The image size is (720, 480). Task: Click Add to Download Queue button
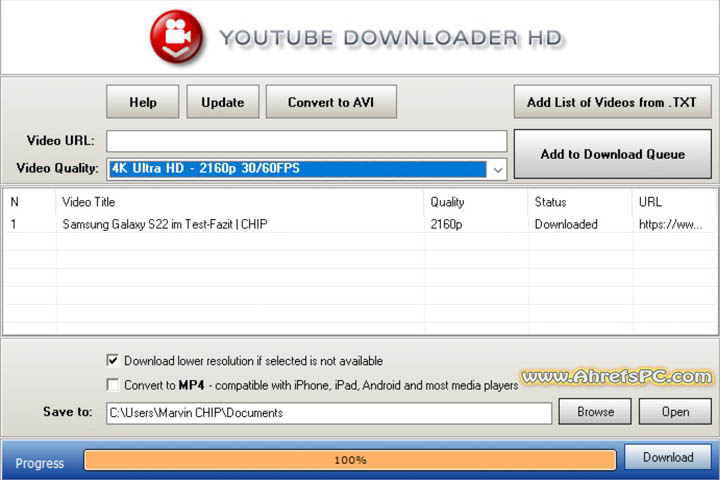[x=613, y=154]
